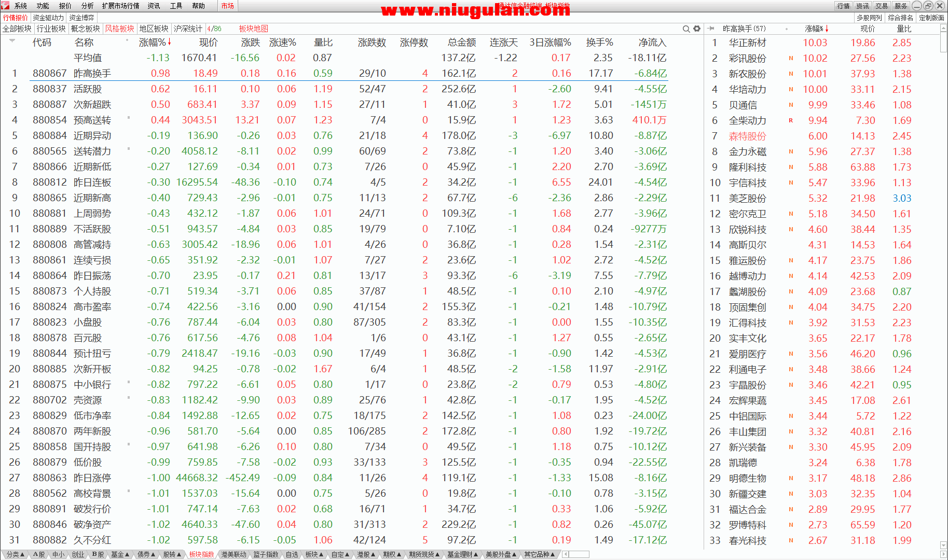948x560 pixels.
Task: Open the 分析 menu
Action: click(x=87, y=6)
